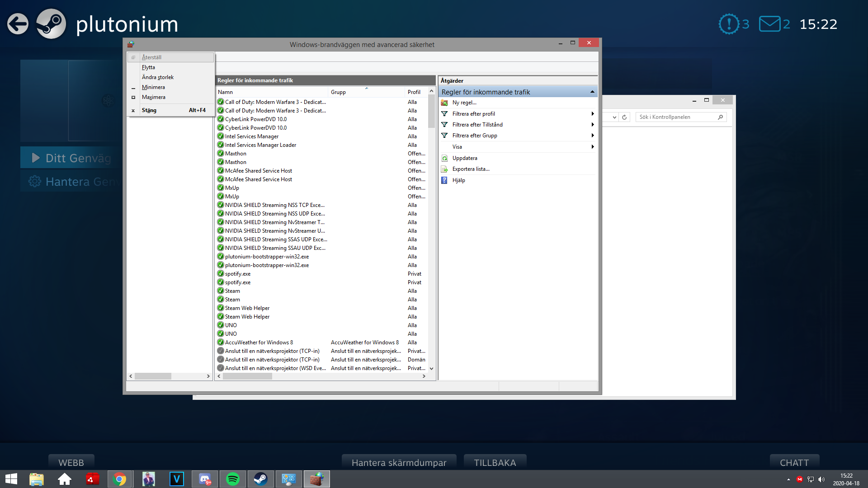Screen dimensions: 868x488
Task: Click the taskbar clock and date
Action: point(846,479)
